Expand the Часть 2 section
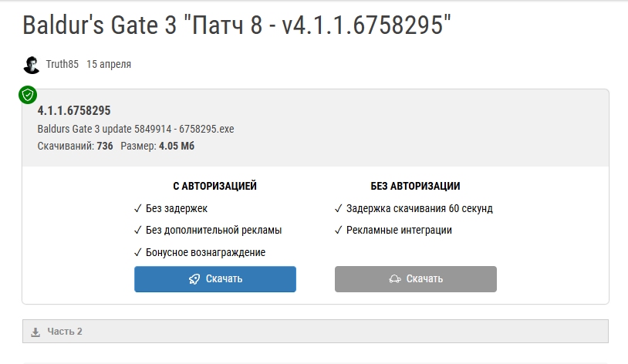The image size is (628, 364). tap(65, 332)
